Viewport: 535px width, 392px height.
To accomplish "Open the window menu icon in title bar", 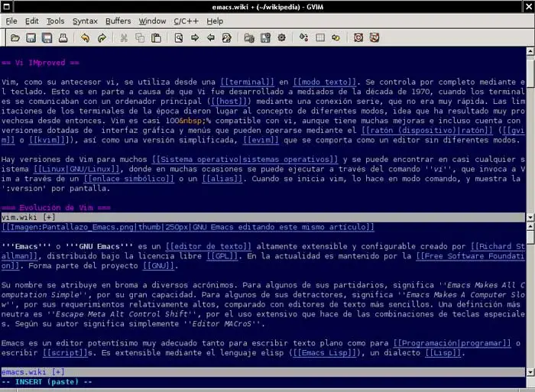I will click(6, 6).
